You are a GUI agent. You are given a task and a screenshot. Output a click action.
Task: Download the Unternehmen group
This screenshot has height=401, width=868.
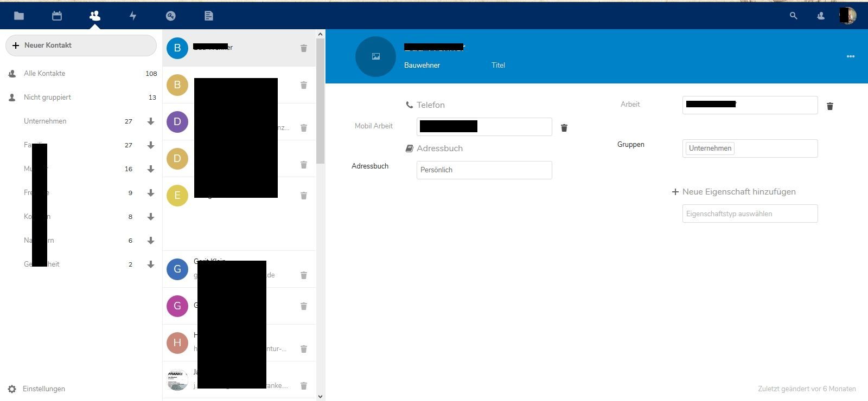point(151,121)
